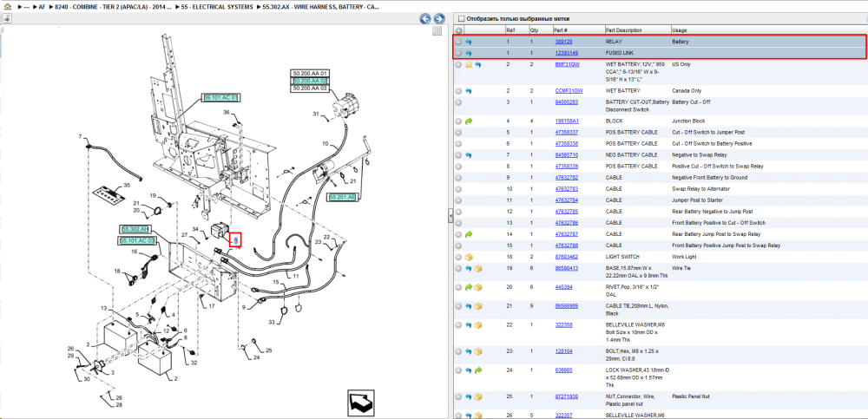Click green arrow icon on BLOCK 190158A1 row
This screenshot has height=419, width=868.
click(x=469, y=121)
